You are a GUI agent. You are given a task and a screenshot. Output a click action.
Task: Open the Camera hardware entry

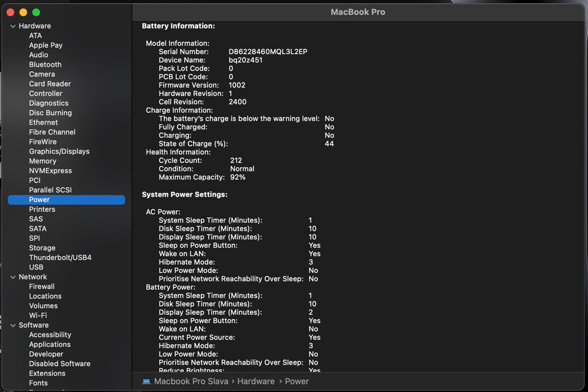coord(42,74)
